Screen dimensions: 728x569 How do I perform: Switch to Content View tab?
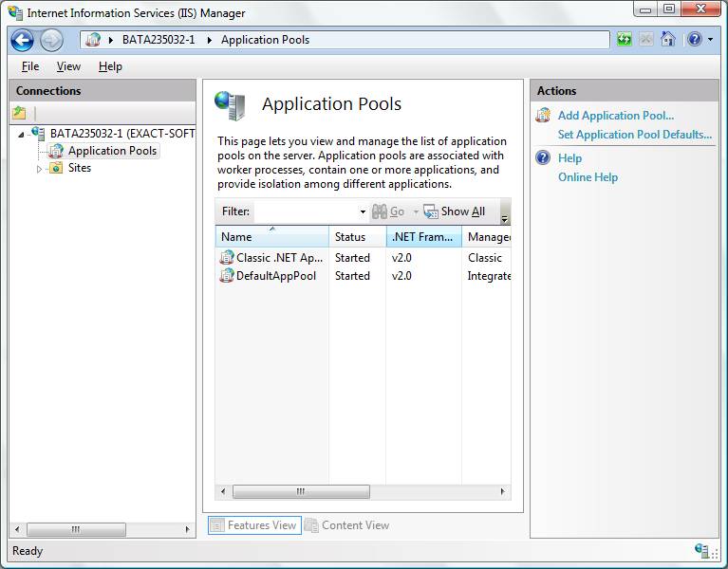347,525
